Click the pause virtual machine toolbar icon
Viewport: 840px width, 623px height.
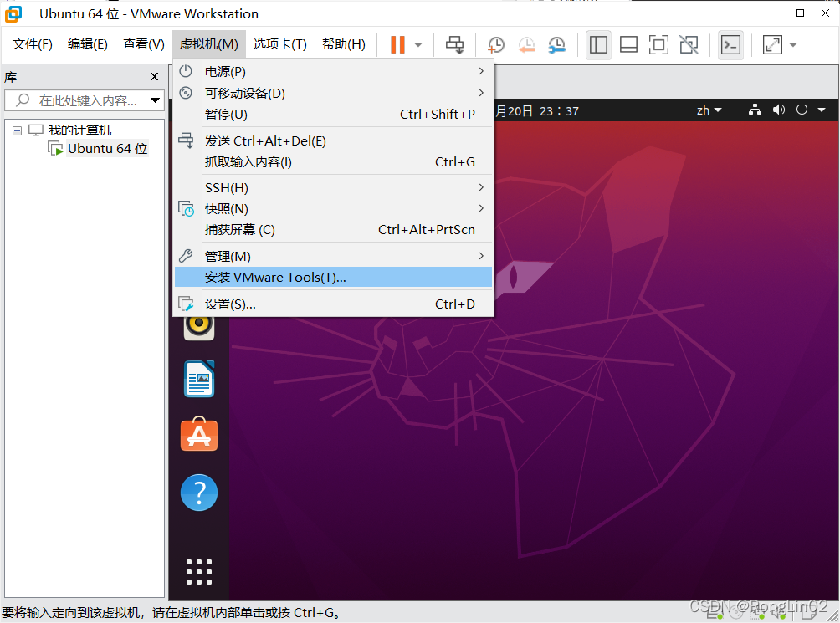pyautogui.click(x=397, y=44)
